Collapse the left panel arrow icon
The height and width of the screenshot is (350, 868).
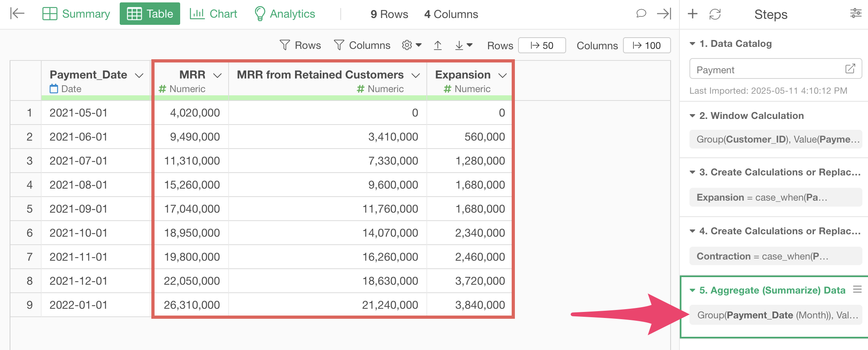coord(17,14)
